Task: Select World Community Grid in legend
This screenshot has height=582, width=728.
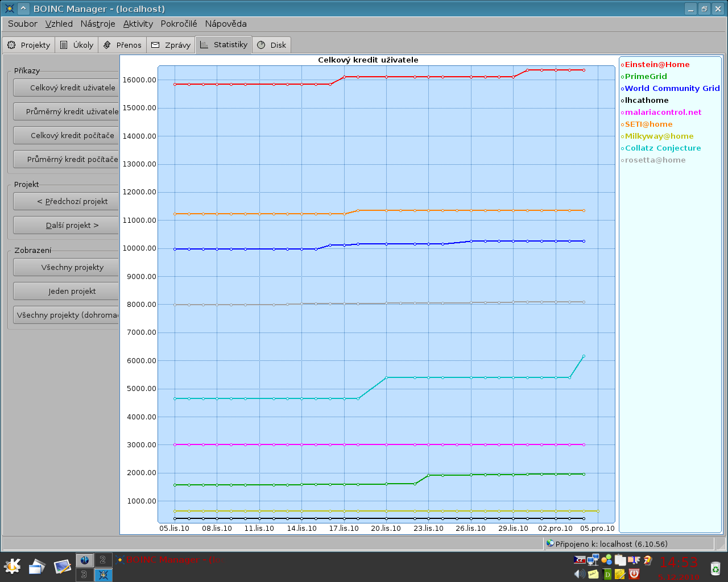Action: (x=671, y=89)
